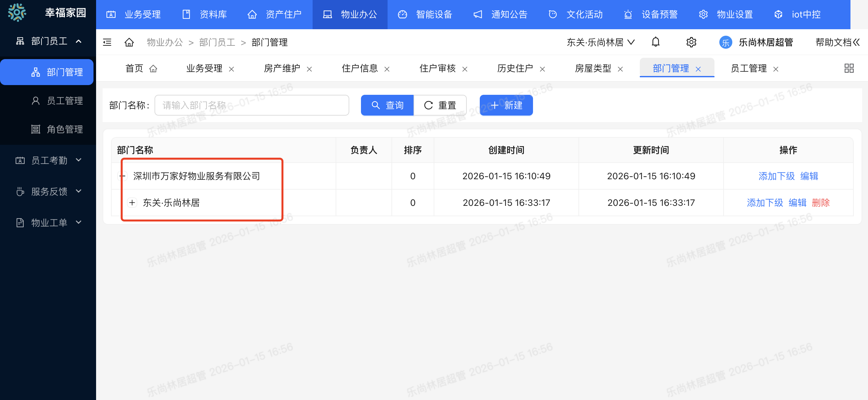Image resolution: width=868 pixels, height=400 pixels.
Task: Click 删除 for 东关·乐尚林居
Action: 821,203
